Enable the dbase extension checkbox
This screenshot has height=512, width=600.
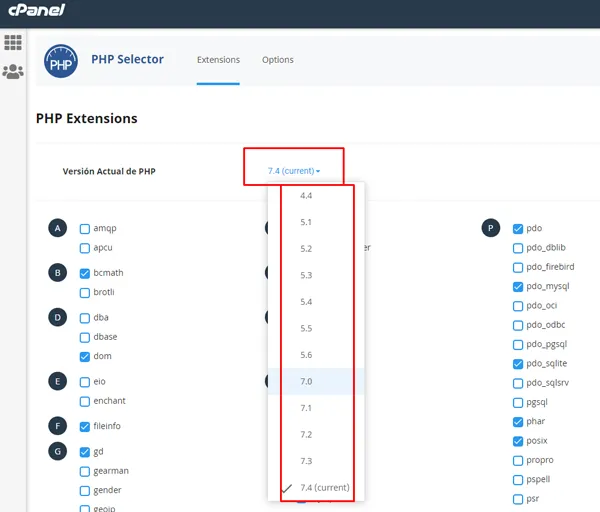point(85,338)
